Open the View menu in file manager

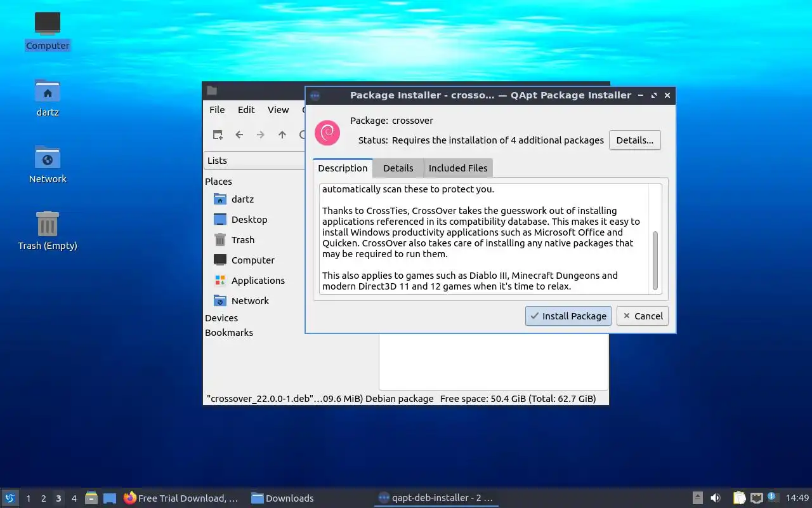[x=278, y=110]
